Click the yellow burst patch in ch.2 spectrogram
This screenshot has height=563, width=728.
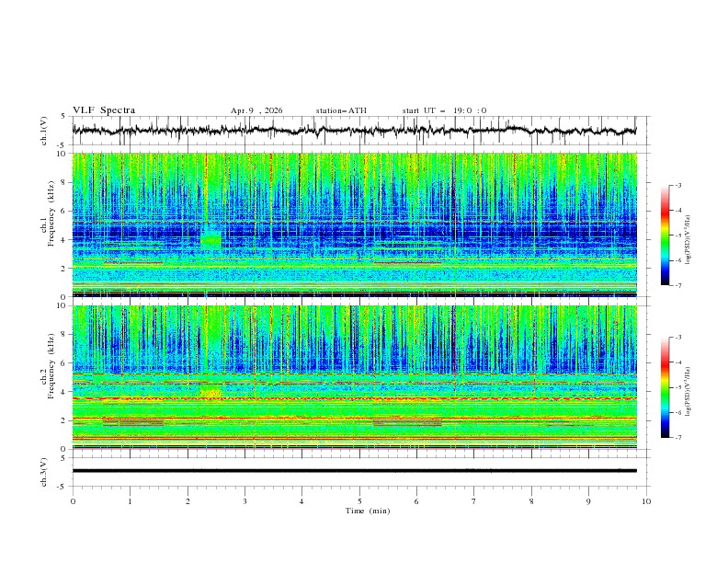(x=211, y=393)
